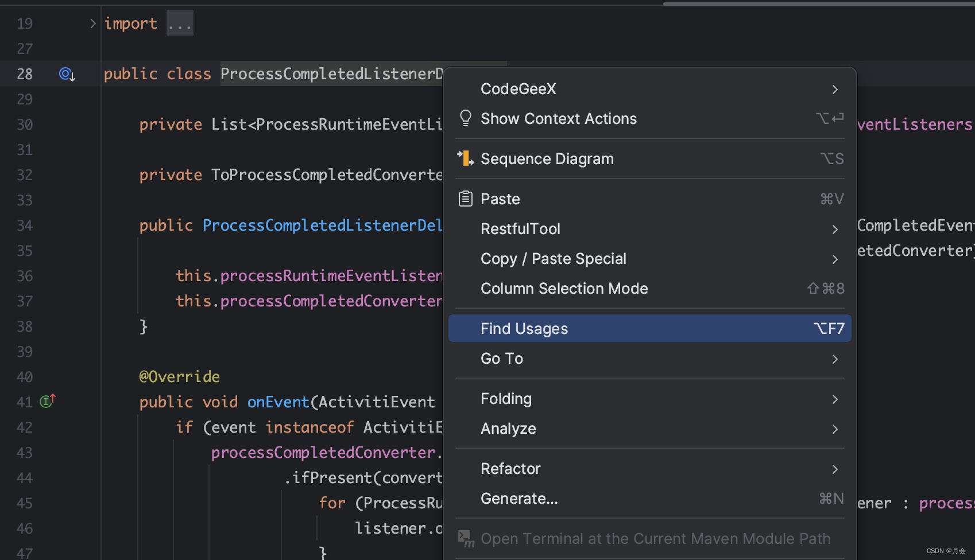
Task: Click the implements-method gutter icon on line 41
Action: tap(47, 401)
